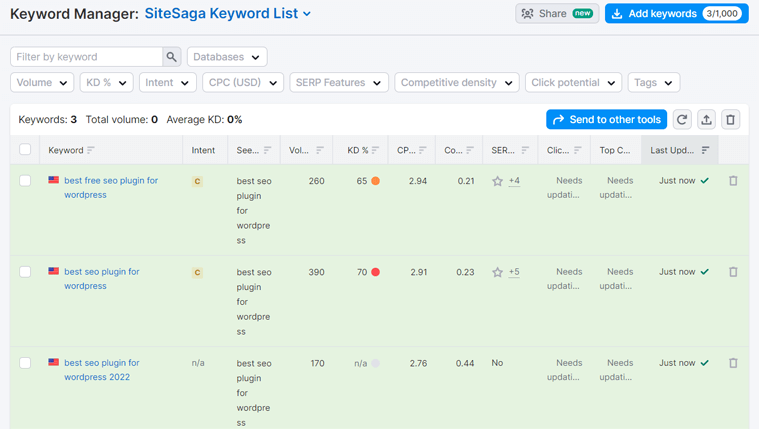Expand the SERP Features filter

pyautogui.click(x=339, y=82)
